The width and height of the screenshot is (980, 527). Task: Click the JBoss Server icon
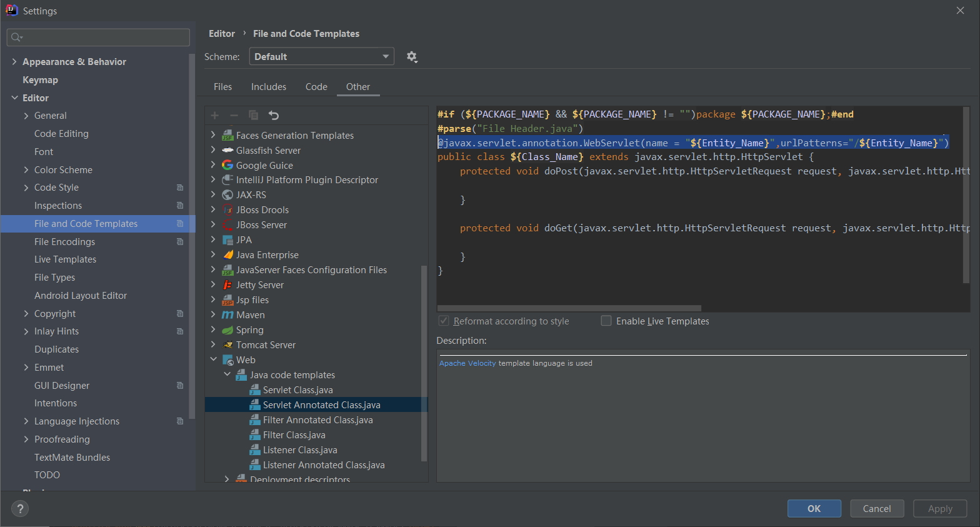pos(227,225)
